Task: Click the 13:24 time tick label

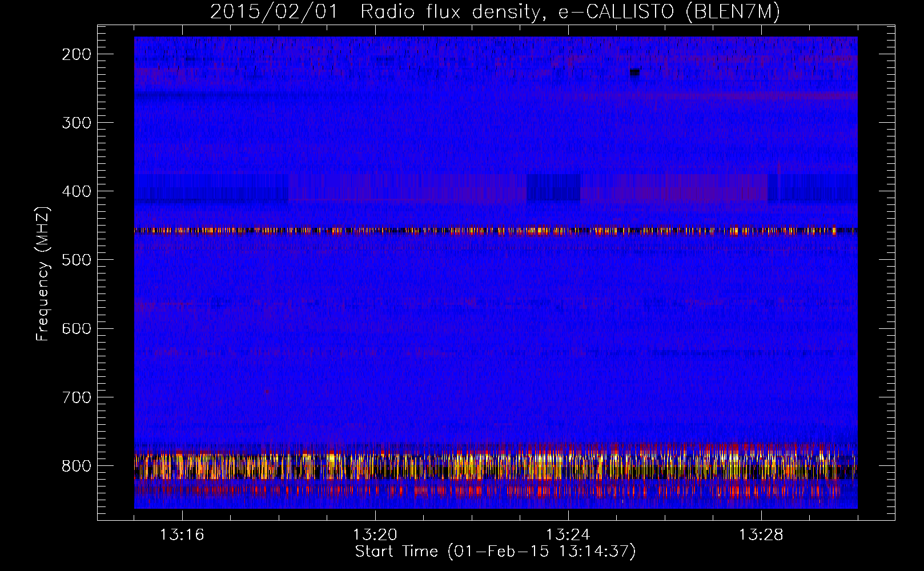Action: [568, 535]
